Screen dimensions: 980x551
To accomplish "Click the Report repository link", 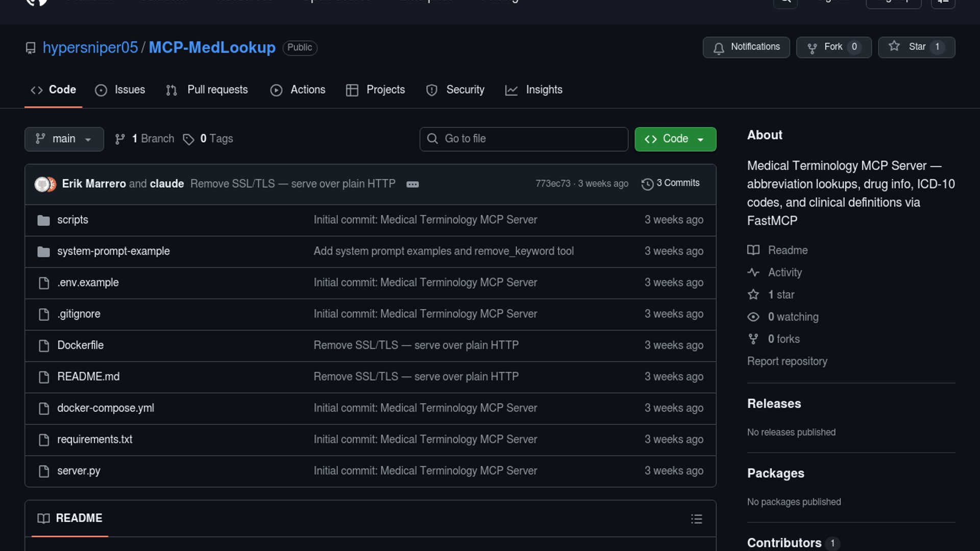I will point(787,361).
